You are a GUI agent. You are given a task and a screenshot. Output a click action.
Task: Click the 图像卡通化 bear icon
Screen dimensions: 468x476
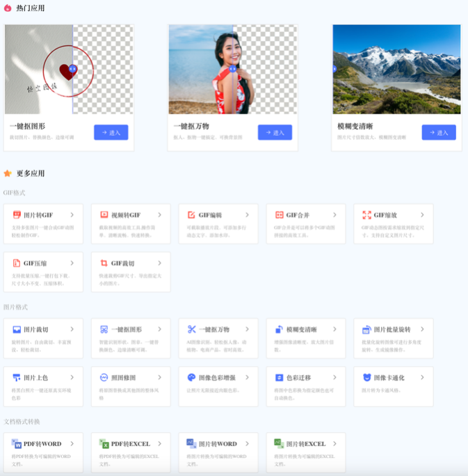tap(366, 377)
